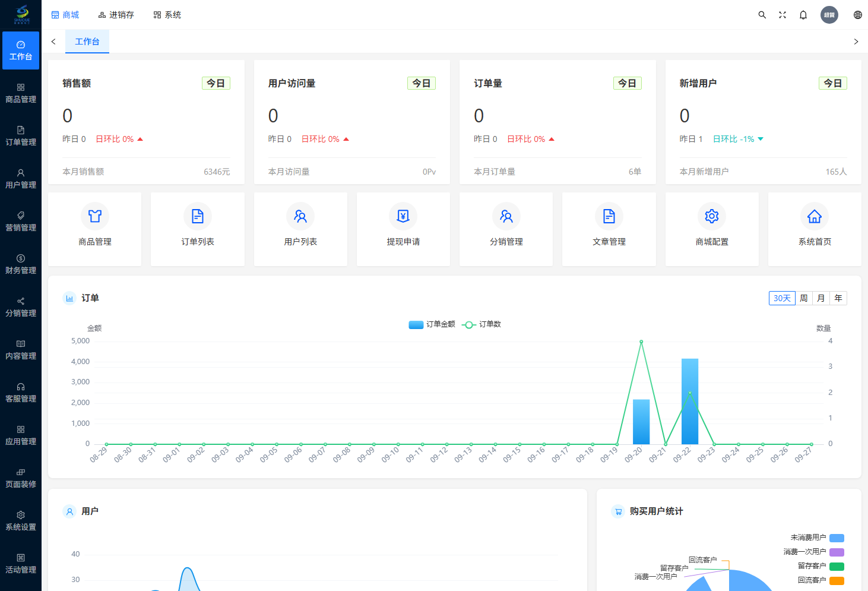Open 活动管理 in left sidebar
The height and width of the screenshot is (591, 868).
coord(21,564)
